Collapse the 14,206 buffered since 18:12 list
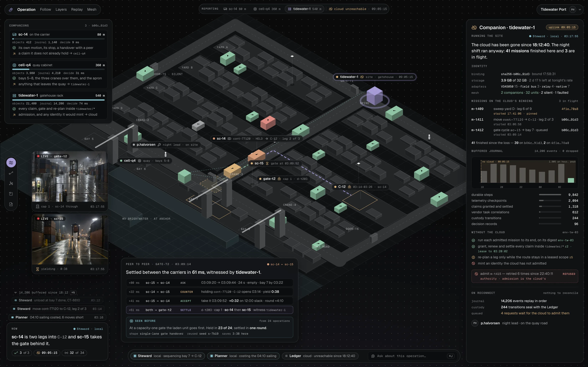Screen dimensions: 588x367 tap(16, 292)
